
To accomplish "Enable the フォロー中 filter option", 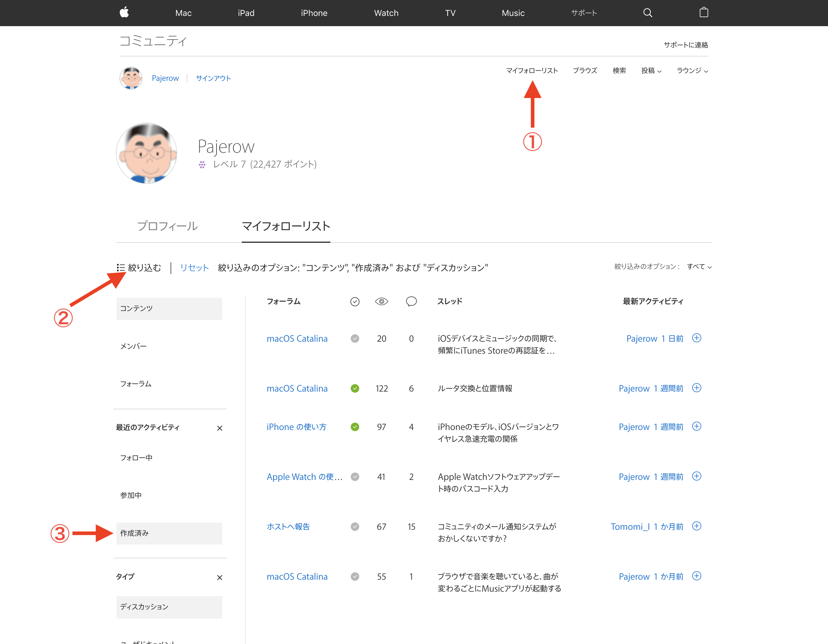I will click(x=136, y=458).
